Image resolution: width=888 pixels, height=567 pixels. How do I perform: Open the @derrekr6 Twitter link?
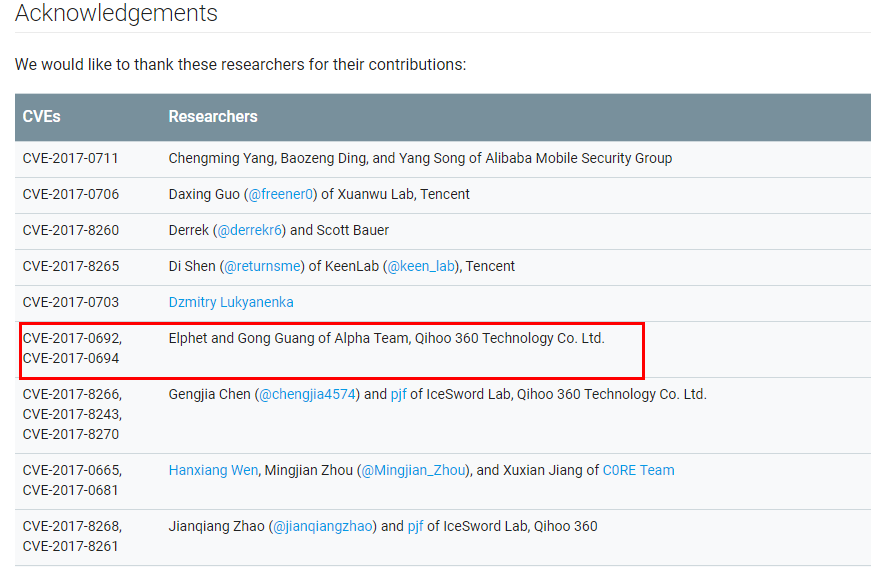tap(250, 230)
